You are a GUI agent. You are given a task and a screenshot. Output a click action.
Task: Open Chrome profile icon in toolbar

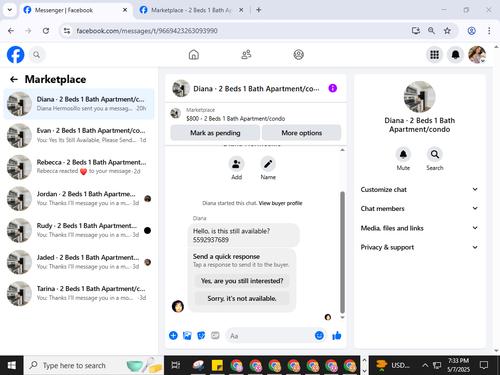point(471,31)
